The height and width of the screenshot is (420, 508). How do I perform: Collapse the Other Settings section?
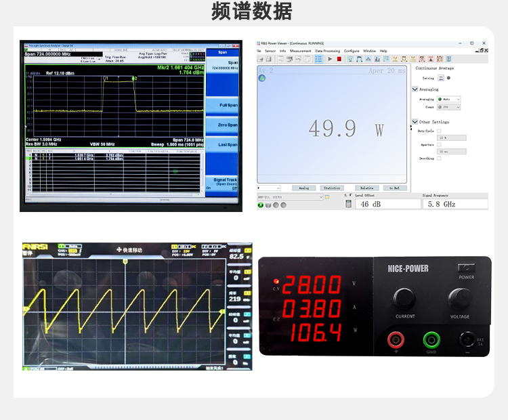click(415, 122)
